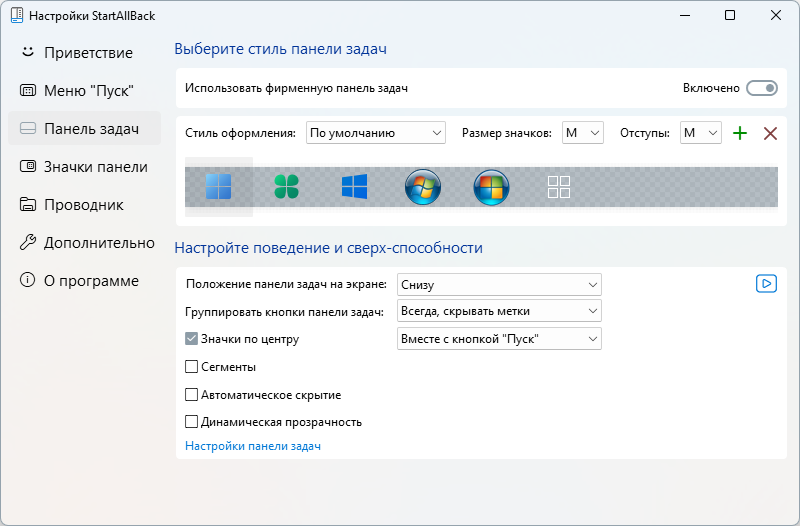Choose the green four-leaf clover start icon
The width and height of the screenshot is (800, 526).
point(286,187)
